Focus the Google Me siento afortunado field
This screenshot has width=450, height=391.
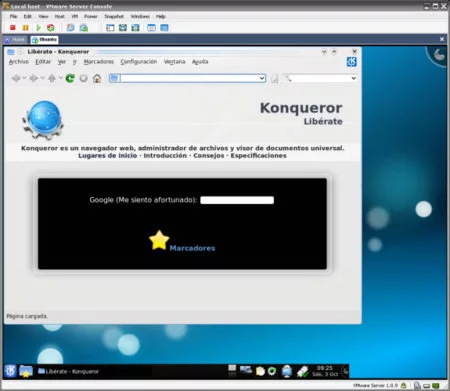(x=237, y=200)
